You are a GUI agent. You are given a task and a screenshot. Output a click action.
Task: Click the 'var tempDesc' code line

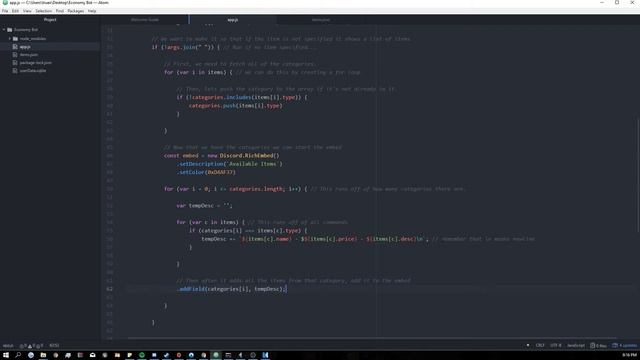coord(204,206)
